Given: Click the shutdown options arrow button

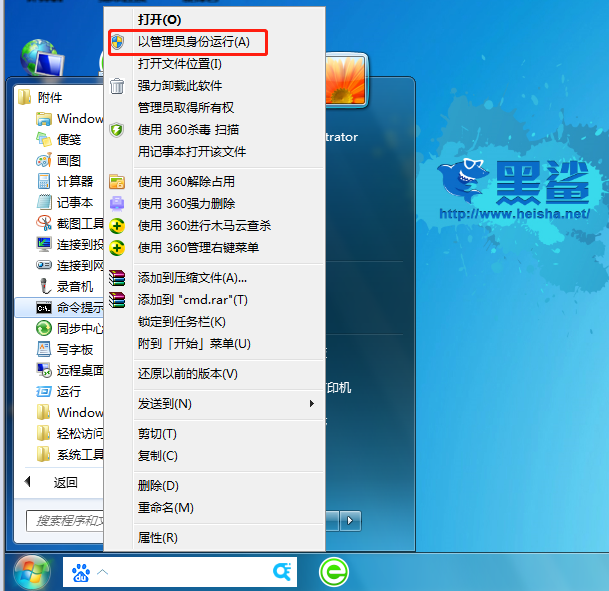Looking at the screenshot, I should coord(350,521).
